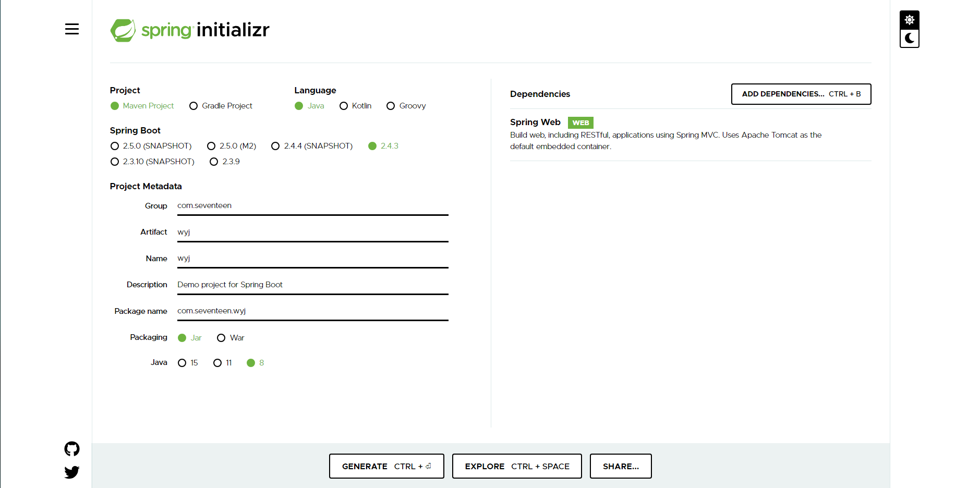Click the Dependencies heading
This screenshot has height=488, width=980.
540,94
